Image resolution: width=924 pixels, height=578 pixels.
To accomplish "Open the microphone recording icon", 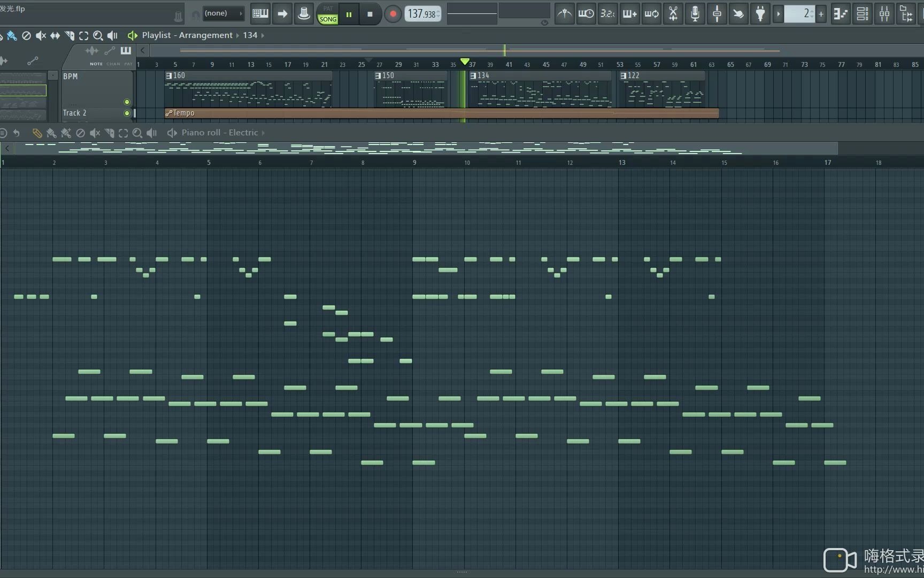I will (695, 14).
